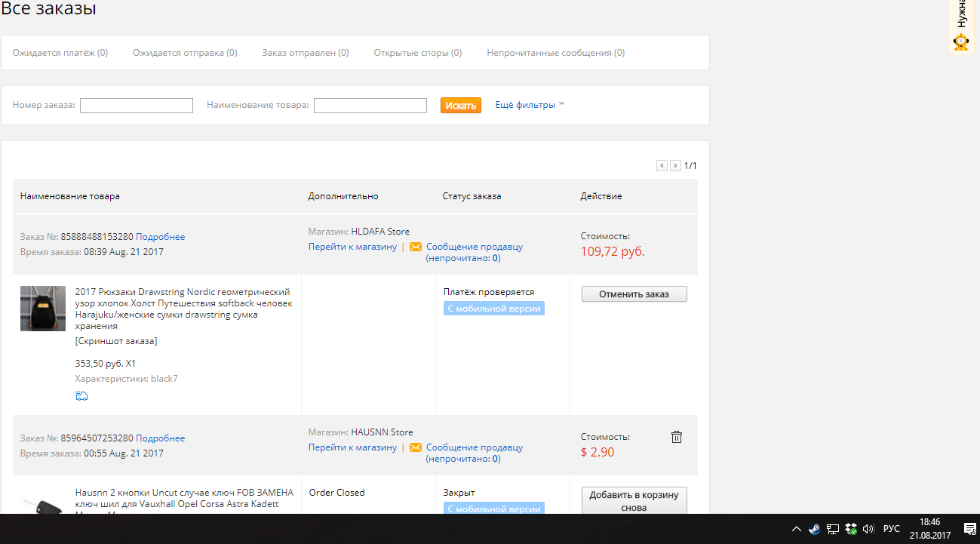Open Подробнее for order 85964507253280
The width and height of the screenshot is (980, 544).
pos(161,438)
